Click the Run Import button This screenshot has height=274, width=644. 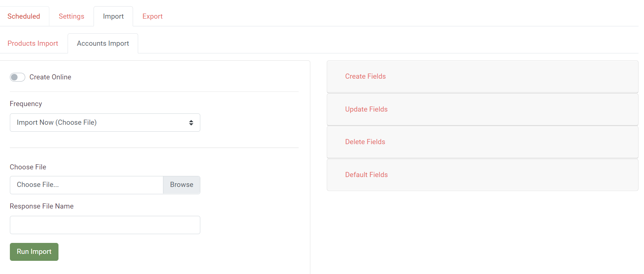(34, 252)
